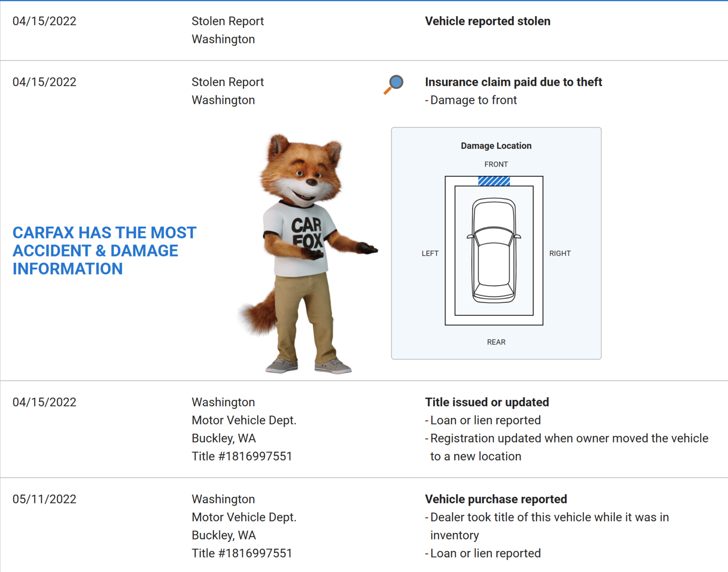The height and width of the screenshot is (572, 728).
Task: Click the 05/11/2022 date entry
Action: click(x=44, y=499)
